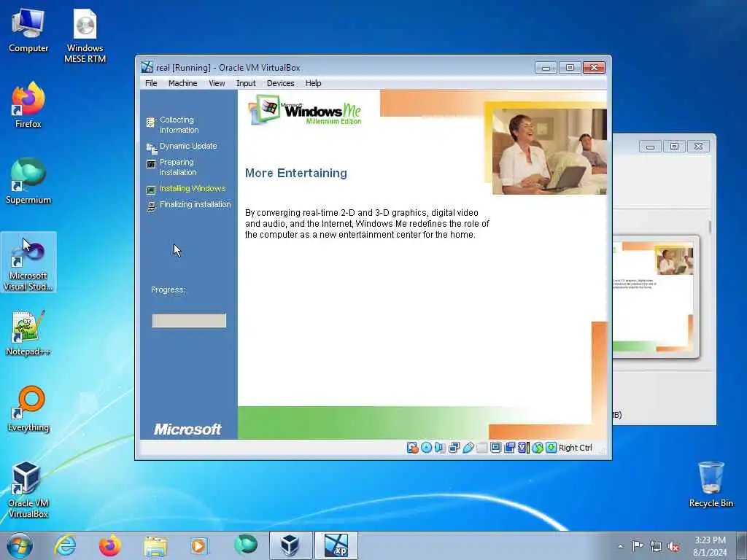Click the mouse integration status icon
747x560 pixels.
[x=538, y=448]
